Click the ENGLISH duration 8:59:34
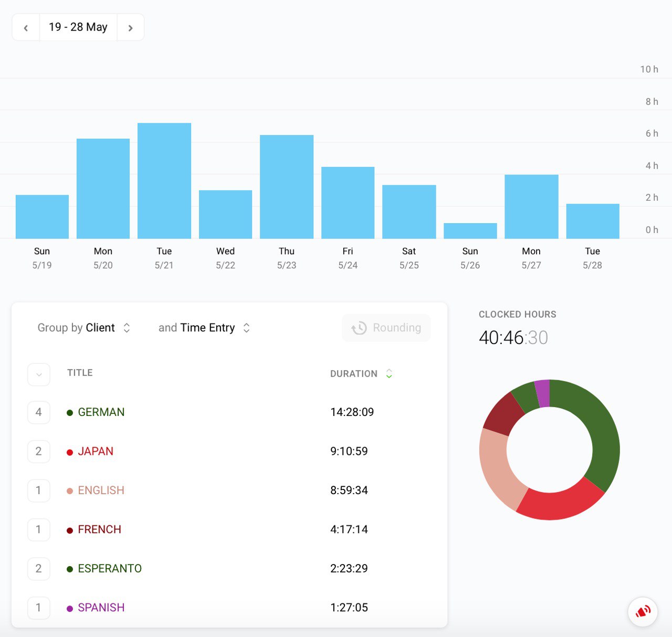 [349, 490]
